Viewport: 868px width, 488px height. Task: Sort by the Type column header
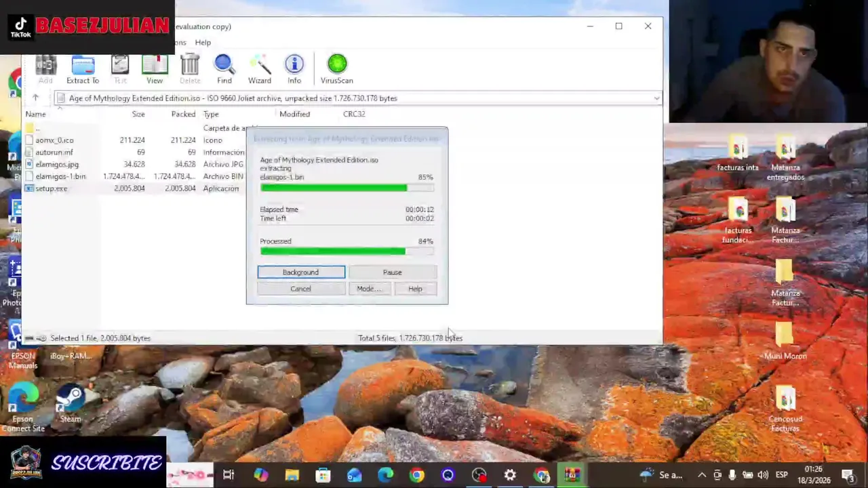click(211, 114)
